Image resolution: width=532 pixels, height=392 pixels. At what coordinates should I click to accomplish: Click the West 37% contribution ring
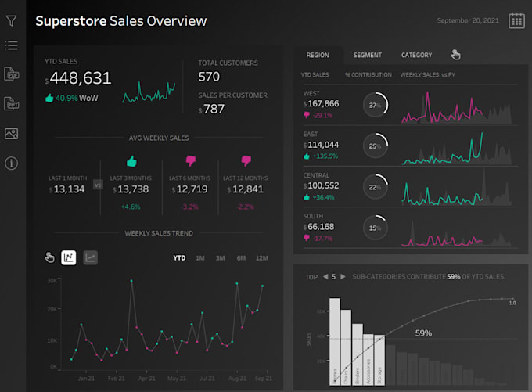tap(376, 105)
